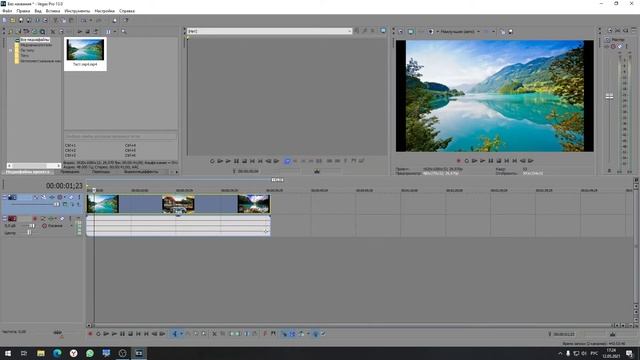640x360 pixels.
Task: Toggle Loop Playback in timeline transport
Action: click(98, 334)
